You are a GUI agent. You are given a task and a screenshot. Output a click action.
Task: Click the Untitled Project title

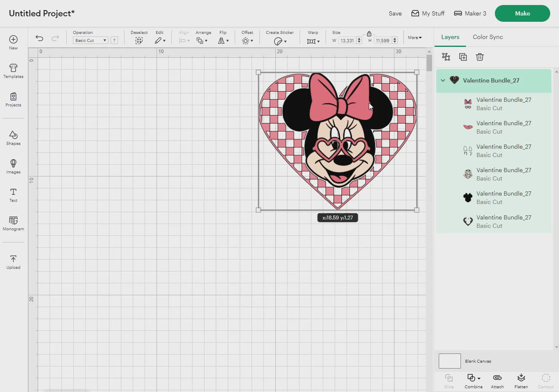(42, 13)
